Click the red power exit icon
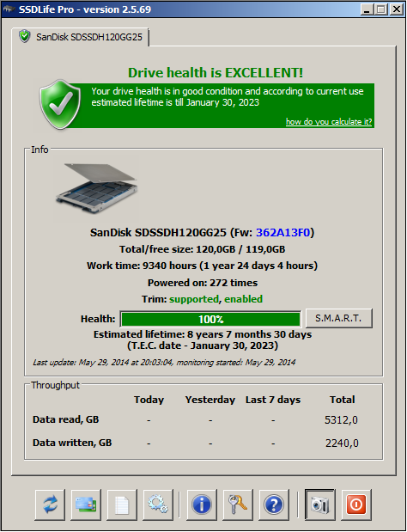 pos(356,504)
